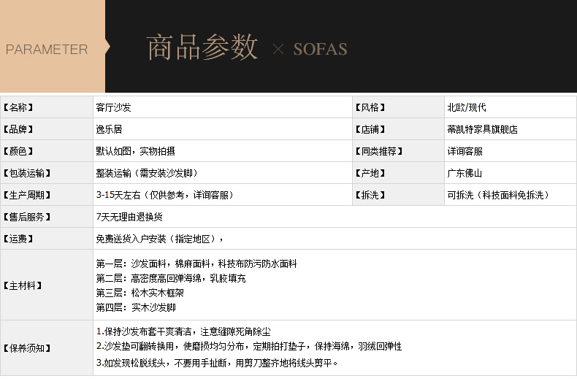This screenshot has width=577, height=392.
Task: Click the PARAMETER heading text
Action: (47, 50)
